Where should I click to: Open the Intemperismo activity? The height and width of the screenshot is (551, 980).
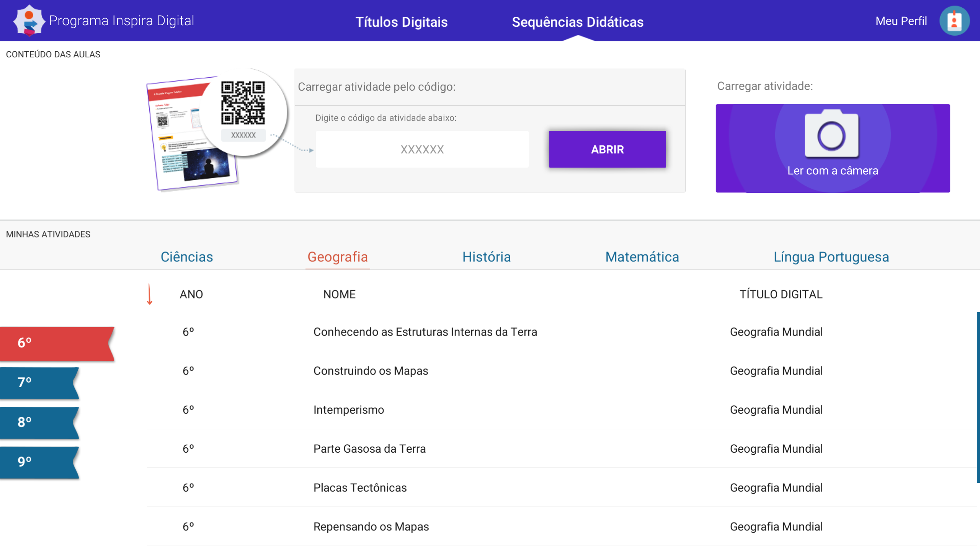coord(348,410)
